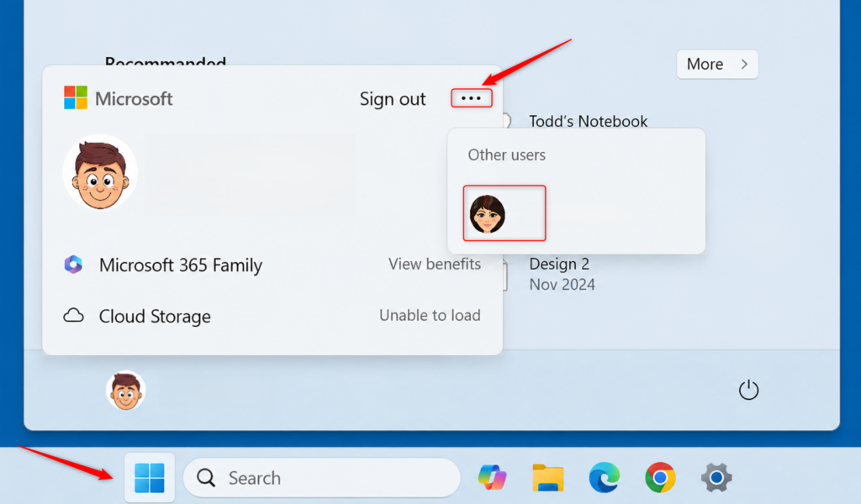The height and width of the screenshot is (504, 861).
Task: Open the three-dots account options menu
Action: click(471, 98)
